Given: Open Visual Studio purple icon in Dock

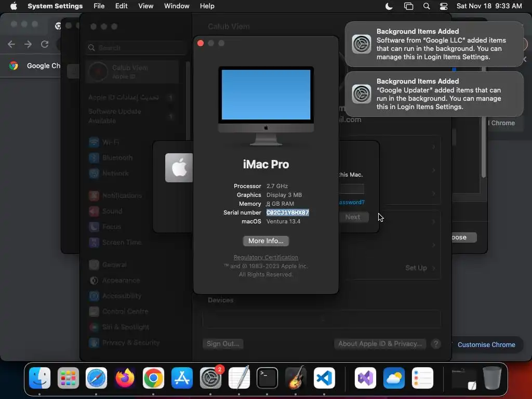Looking at the screenshot, I should pyautogui.click(x=365, y=378).
